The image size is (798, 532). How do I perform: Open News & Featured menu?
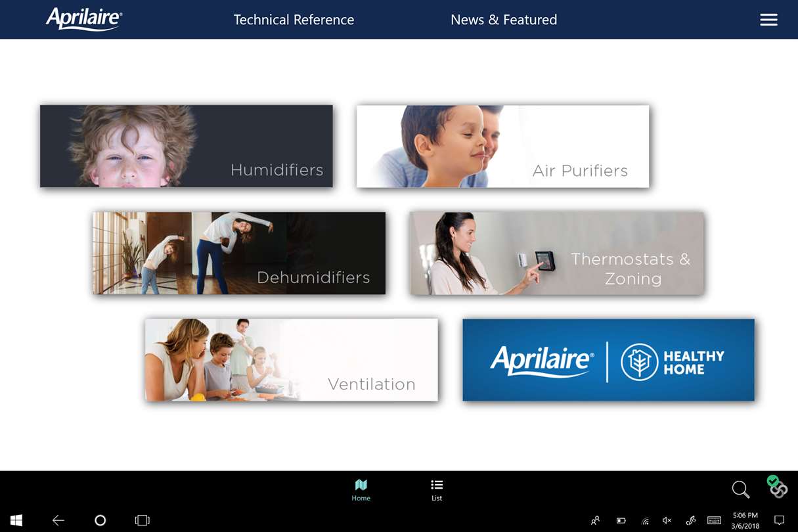click(x=504, y=20)
